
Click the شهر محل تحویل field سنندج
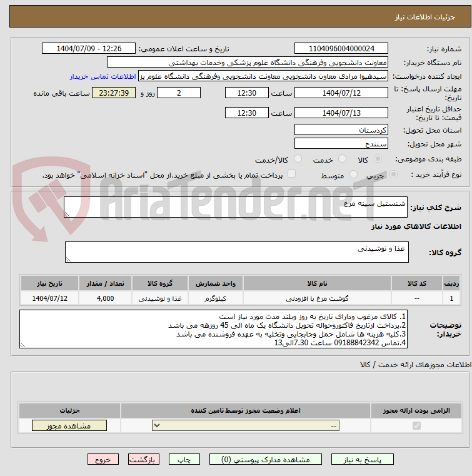341,143
